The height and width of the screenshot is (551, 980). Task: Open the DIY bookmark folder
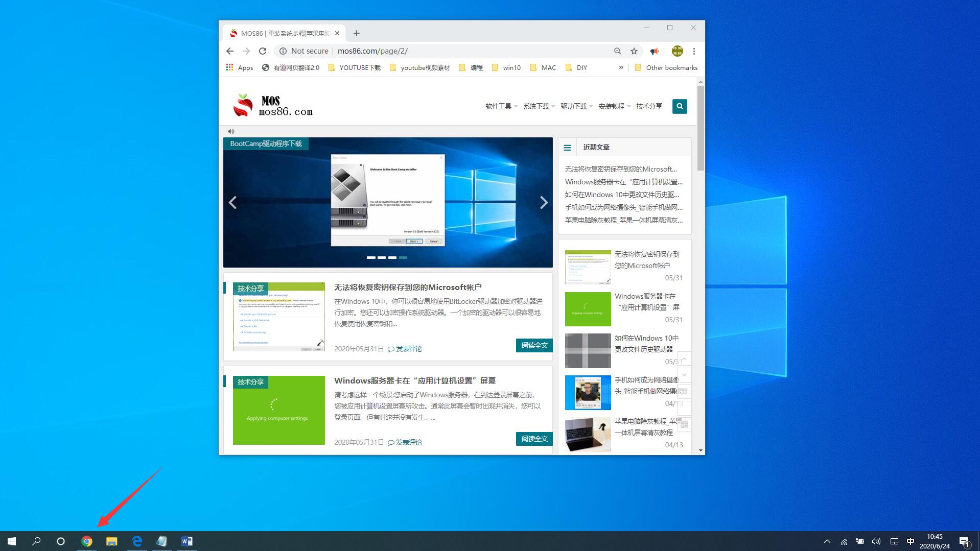576,67
